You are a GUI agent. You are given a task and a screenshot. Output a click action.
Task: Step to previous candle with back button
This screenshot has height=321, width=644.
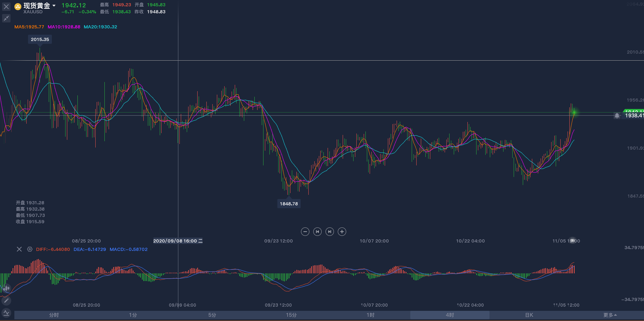pos(317,232)
